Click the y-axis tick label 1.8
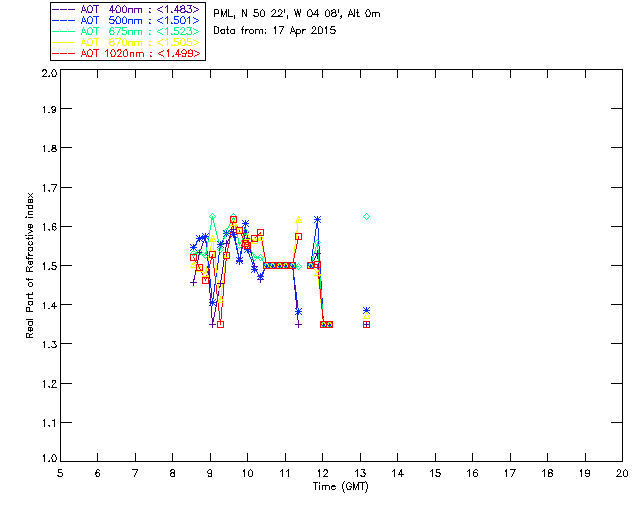Image resolution: width=640 pixels, height=512 pixels. click(x=49, y=148)
